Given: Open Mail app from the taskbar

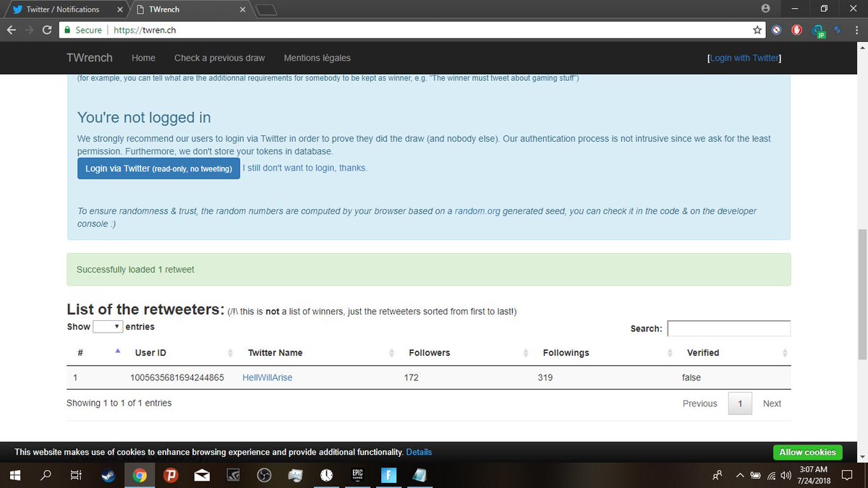Looking at the screenshot, I should (202, 475).
